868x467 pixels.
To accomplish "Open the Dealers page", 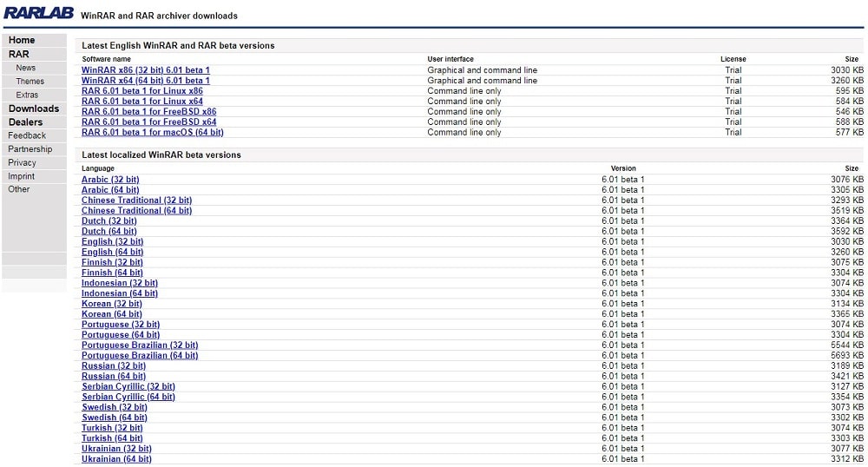I will [25, 122].
